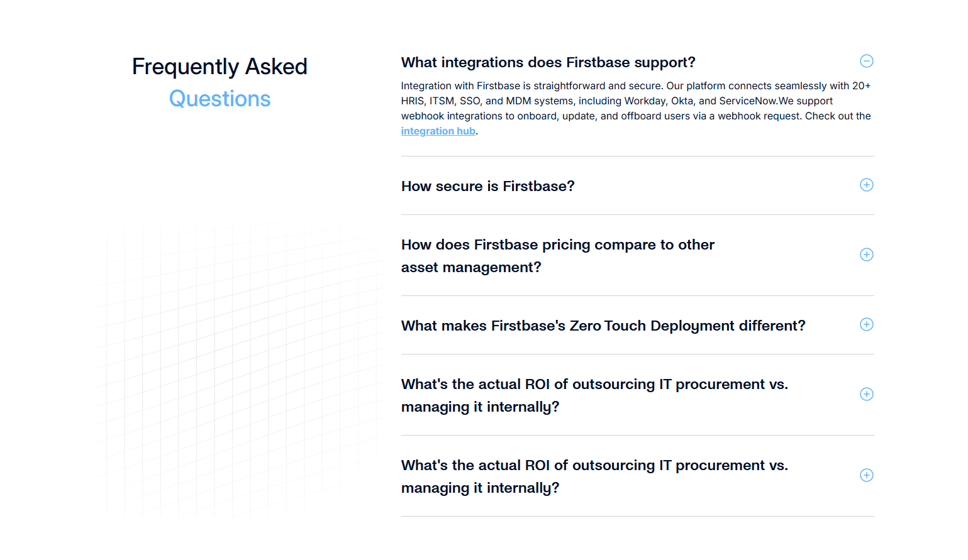Open the integration hub link
Viewport: 968px width, 560px height.
coord(438,131)
